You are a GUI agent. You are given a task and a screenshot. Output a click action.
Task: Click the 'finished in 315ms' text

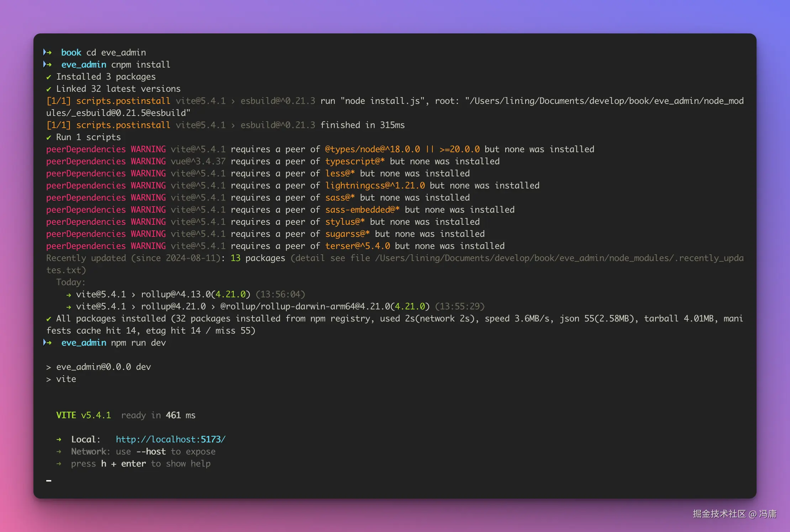pyautogui.click(x=362, y=125)
